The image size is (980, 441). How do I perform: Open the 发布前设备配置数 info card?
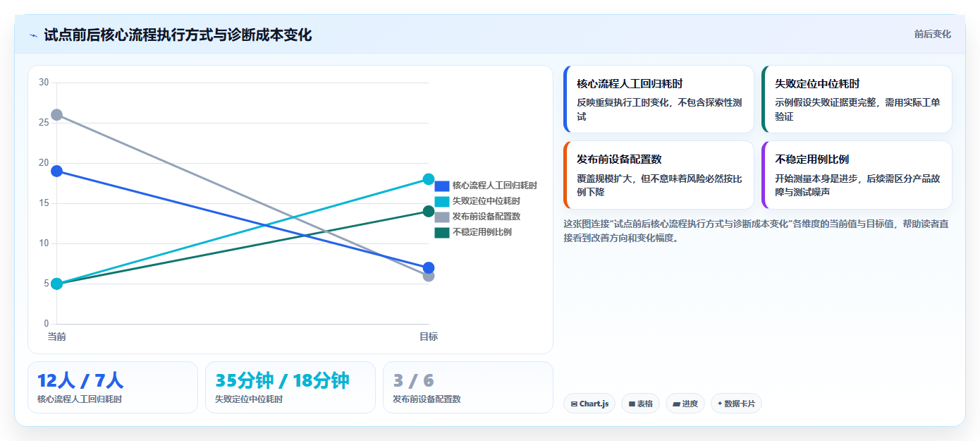(x=659, y=175)
